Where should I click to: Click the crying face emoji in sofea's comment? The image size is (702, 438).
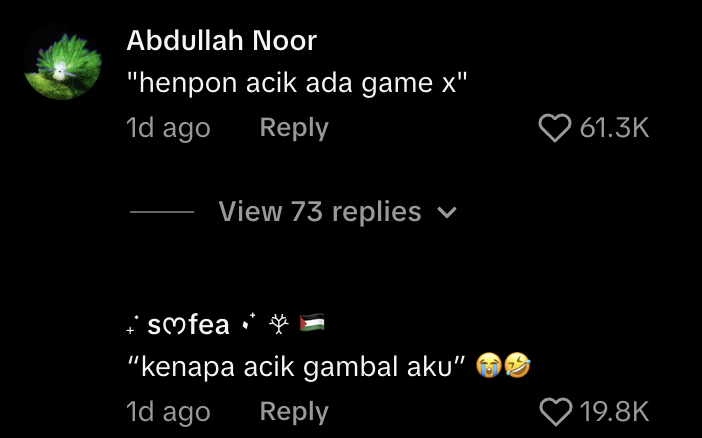pyautogui.click(x=488, y=365)
